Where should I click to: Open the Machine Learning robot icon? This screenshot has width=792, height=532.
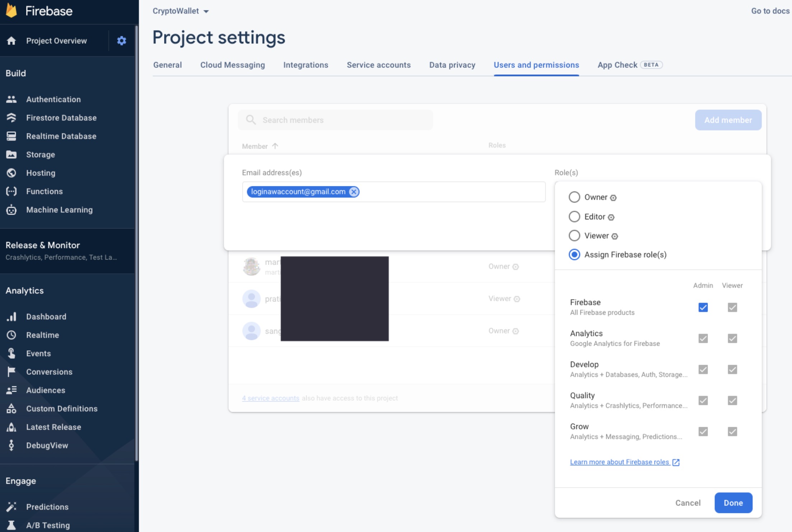[x=11, y=210]
